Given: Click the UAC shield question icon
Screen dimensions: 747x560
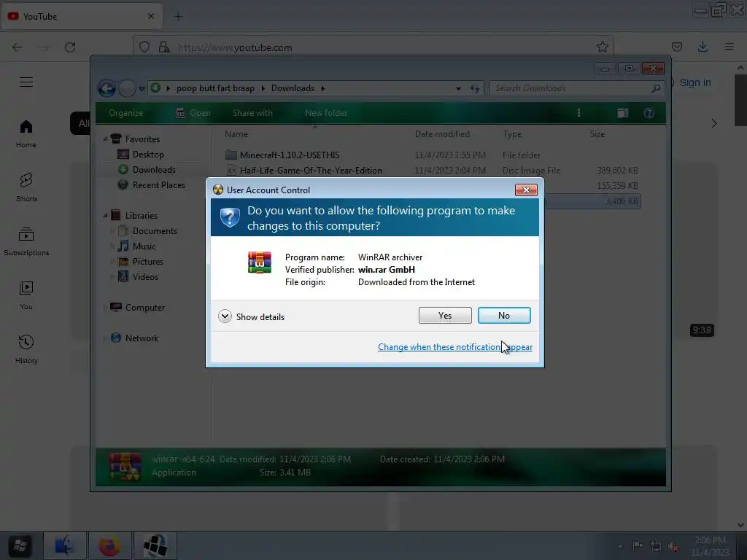Looking at the screenshot, I should pos(230,217).
